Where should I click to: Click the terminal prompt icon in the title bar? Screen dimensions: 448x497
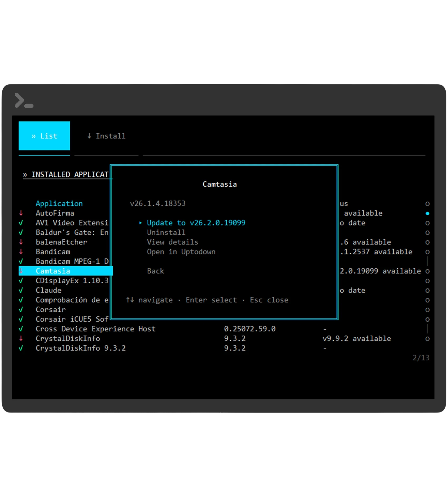(24, 100)
